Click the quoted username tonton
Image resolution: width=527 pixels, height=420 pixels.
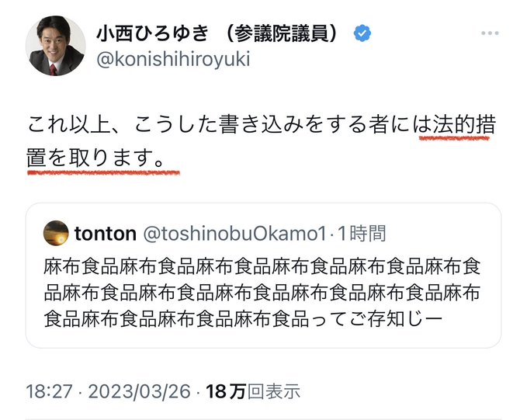105,233
